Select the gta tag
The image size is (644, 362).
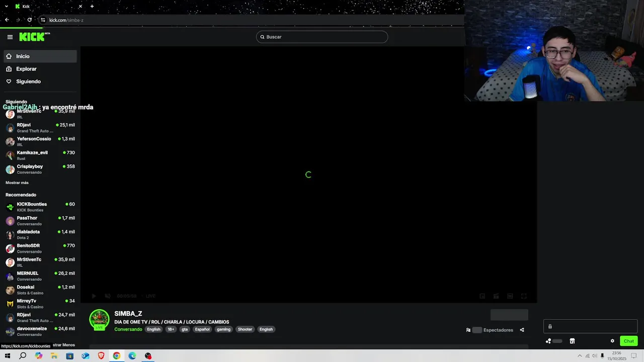tap(185, 329)
